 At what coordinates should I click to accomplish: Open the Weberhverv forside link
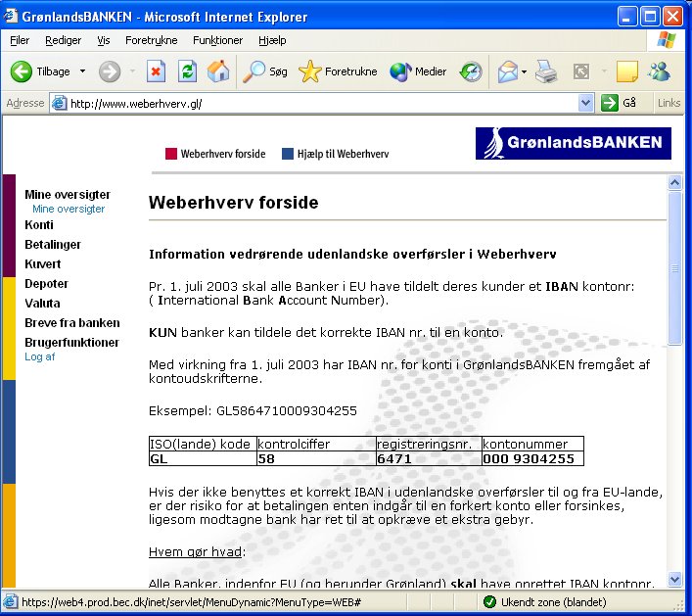223,154
